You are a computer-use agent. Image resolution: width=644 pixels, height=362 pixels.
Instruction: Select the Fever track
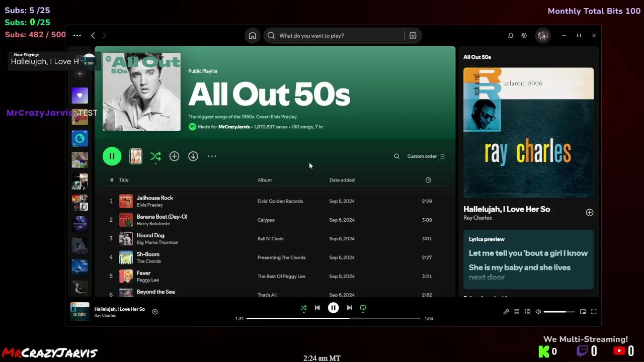(x=276, y=276)
